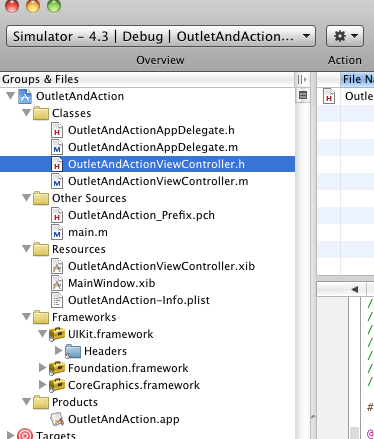
Task: Click the Other Sources folder icon
Action: point(41,198)
